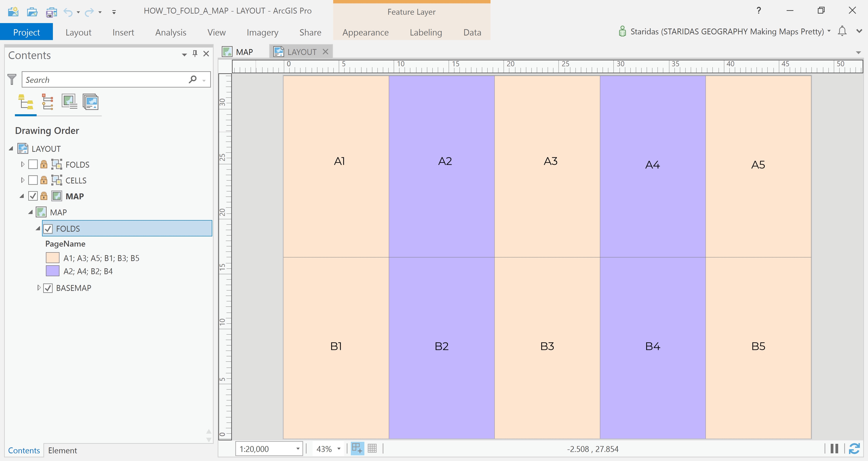The image size is (868, 461).
Task: Enable the layout FOLDS group checkbox
Action: [33, 165]
